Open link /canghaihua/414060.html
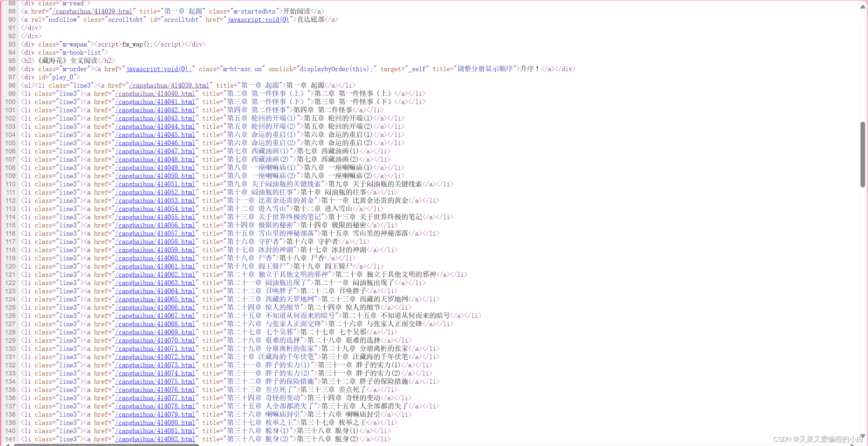The width and height of the screenshot is (868, 446). click(x=155, y=258)
